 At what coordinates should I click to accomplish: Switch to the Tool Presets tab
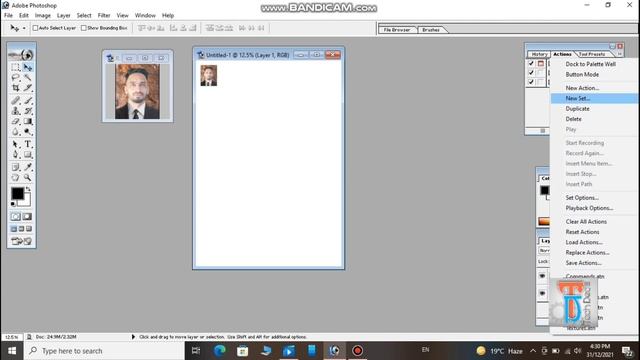pyautogui.click(x=592, y=54)
